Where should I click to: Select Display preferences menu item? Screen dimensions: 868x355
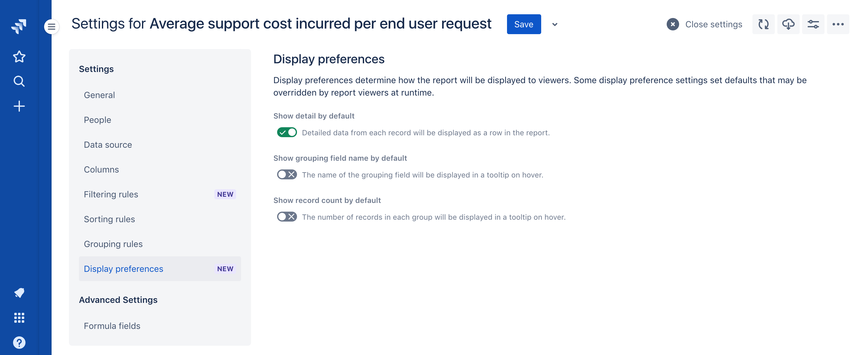click(x=160, y=269)
